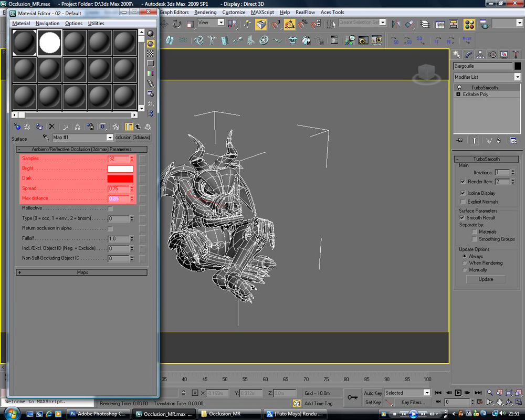Expand the Maps rollout
The height and width of the screenshot is (420, 525).
(81, 272)
